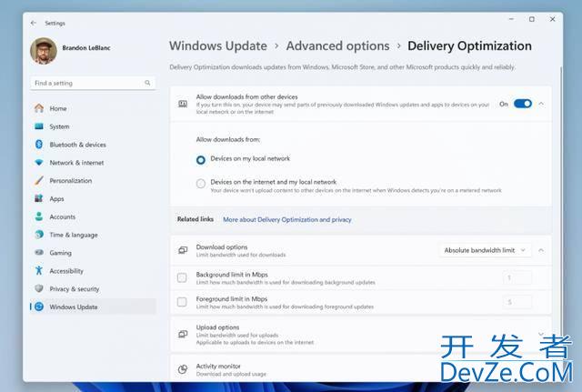Check the Foreground limit in Mbps checkbox
582x392 pixels.
click(x=182, y=302)
